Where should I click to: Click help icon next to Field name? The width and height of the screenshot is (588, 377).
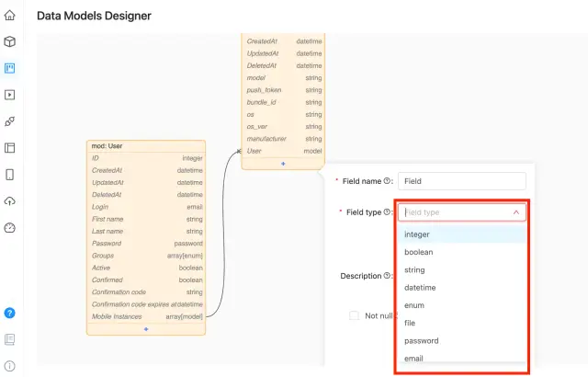(387, 181)
